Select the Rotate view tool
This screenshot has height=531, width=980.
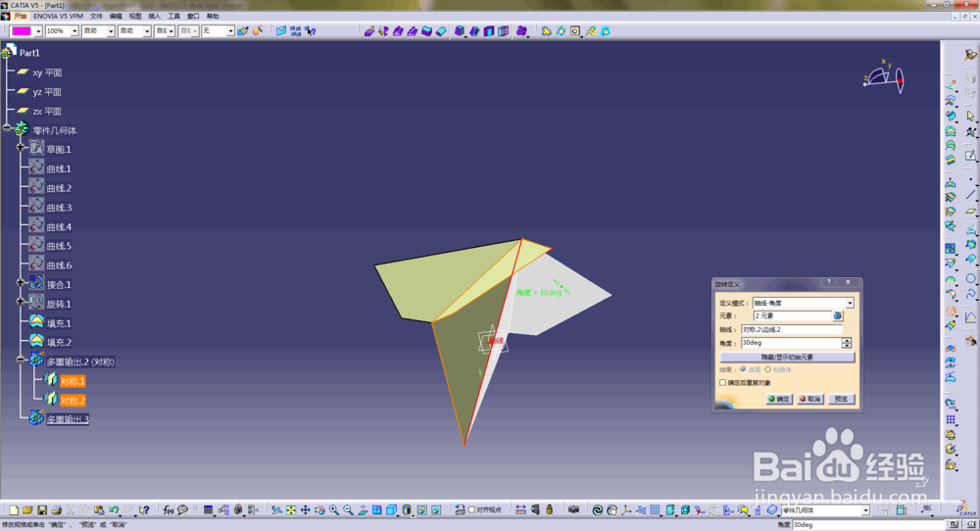[x=320, y=510]
